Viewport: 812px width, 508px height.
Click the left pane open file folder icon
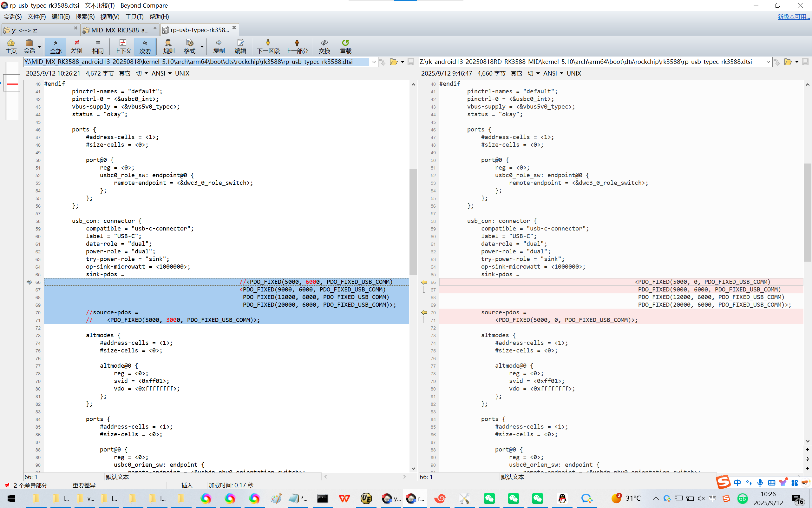coord(394,62)
